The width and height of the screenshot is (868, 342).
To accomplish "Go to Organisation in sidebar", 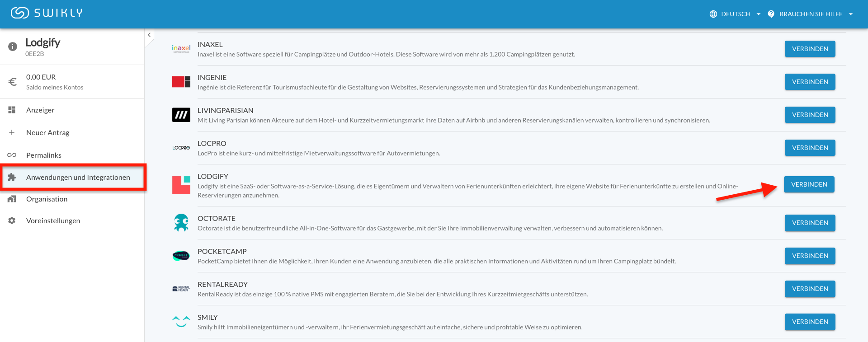I will pyautogui.click(x=72, y=199).
